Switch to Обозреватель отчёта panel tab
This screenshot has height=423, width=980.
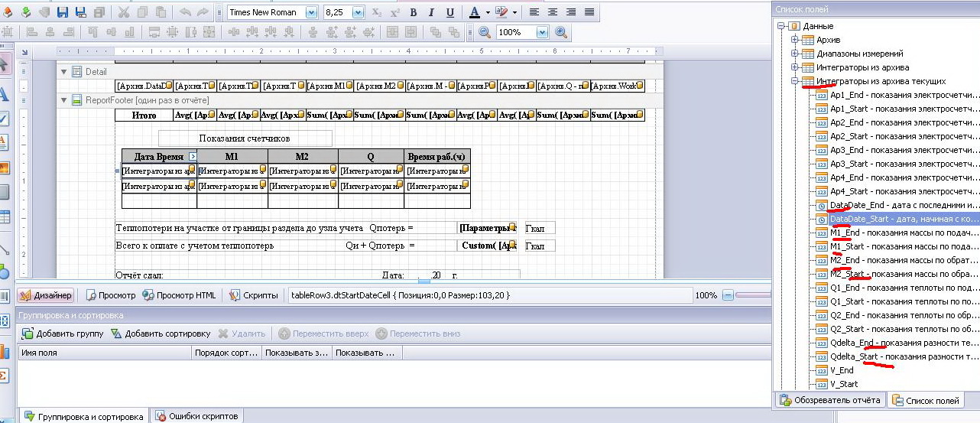[830, 400]
